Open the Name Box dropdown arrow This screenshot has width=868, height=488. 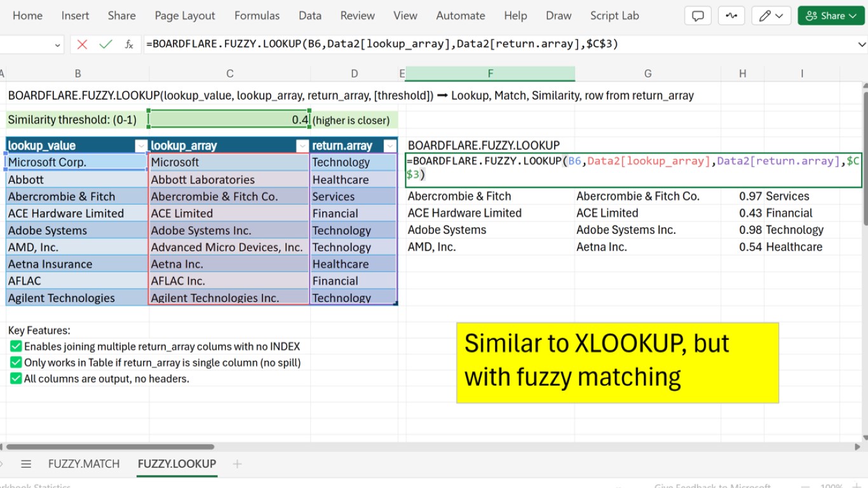point(57,44)
